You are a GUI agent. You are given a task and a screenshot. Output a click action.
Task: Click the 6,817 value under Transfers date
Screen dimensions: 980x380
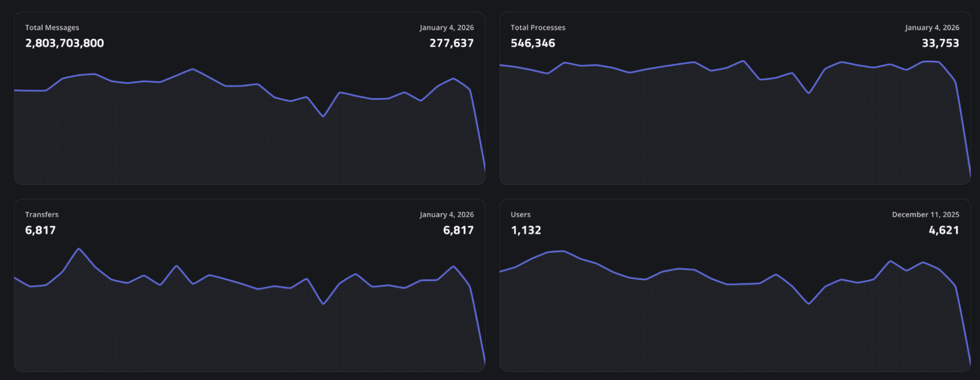[x=458, y=230]
